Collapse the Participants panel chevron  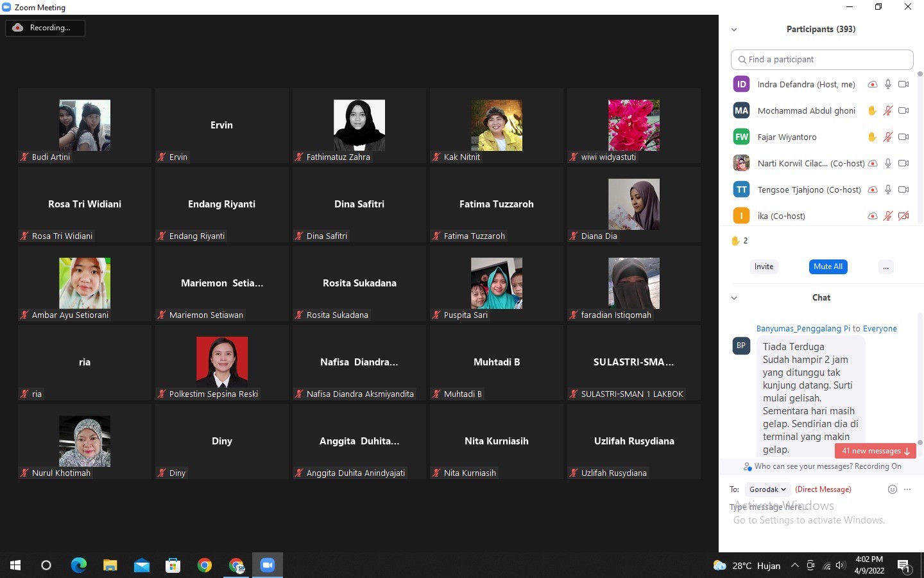coord(734,30)
